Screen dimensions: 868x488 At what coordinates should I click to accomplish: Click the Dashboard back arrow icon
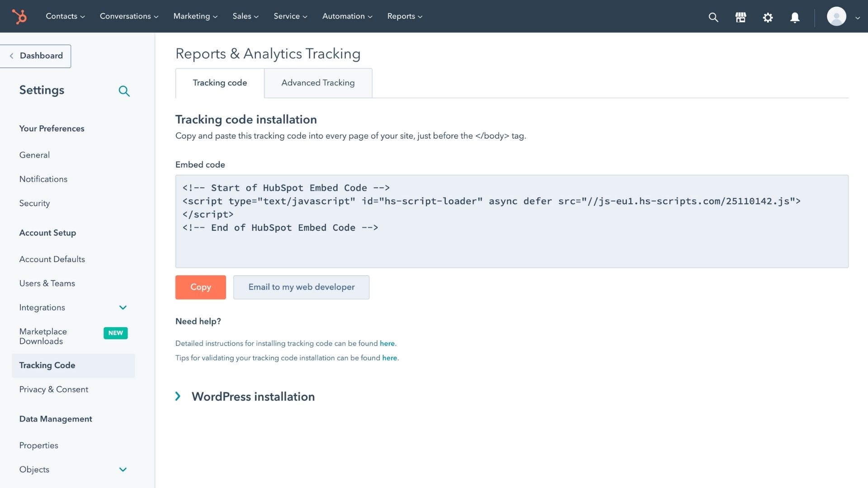(11, 56)
